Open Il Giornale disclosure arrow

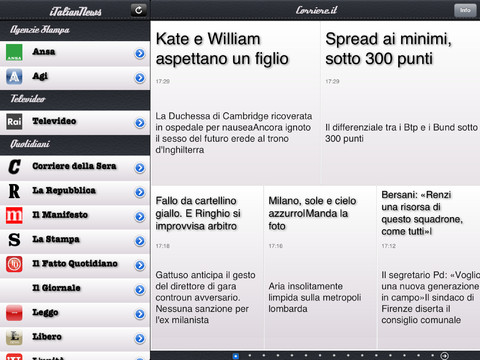[140, 289]
